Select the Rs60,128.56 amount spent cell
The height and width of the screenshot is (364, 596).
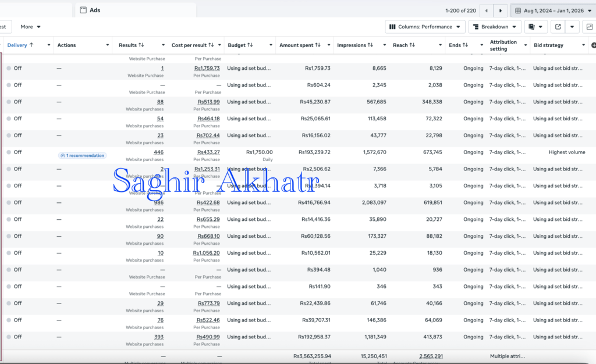coord(315,236)
